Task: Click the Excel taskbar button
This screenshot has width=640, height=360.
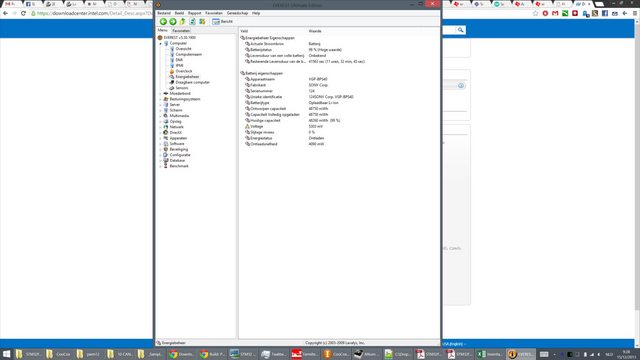Action: 491,354
